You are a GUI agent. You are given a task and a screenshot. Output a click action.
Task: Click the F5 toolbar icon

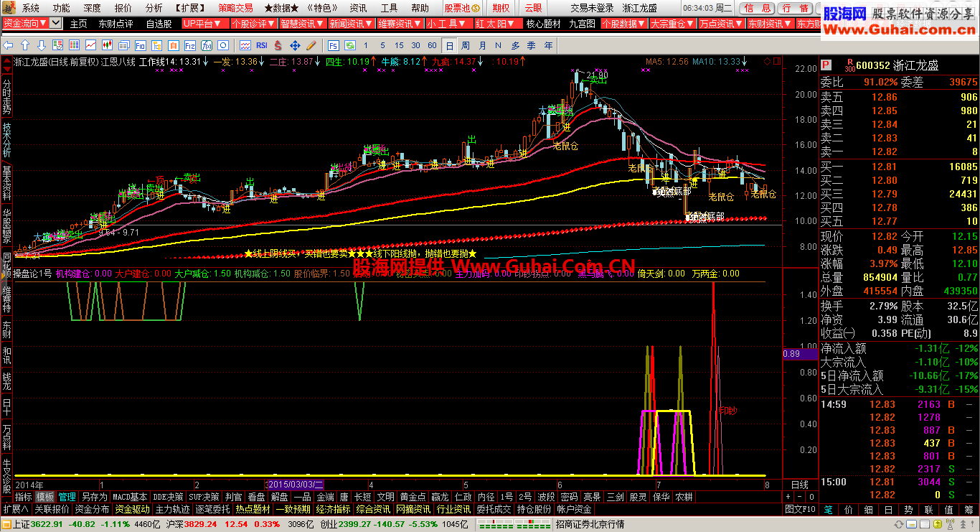click(333, 45)
